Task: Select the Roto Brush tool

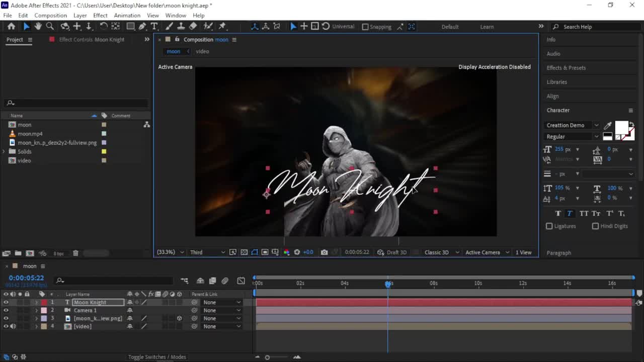Action: coord(208,27)
